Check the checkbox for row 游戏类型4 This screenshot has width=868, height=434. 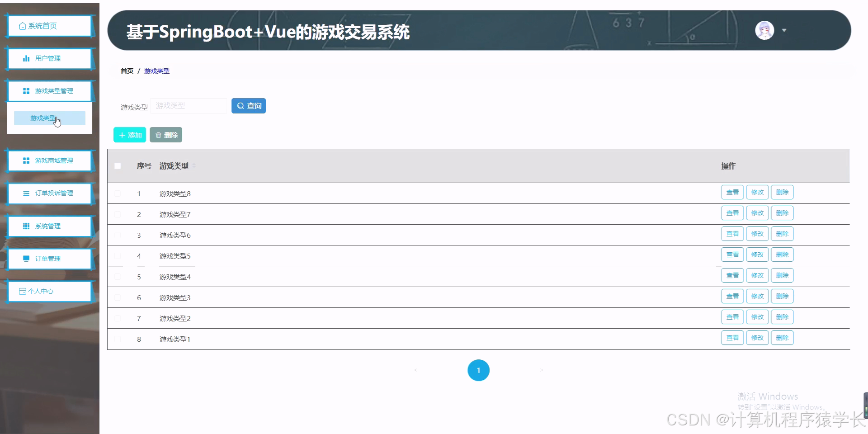[118, 277]
